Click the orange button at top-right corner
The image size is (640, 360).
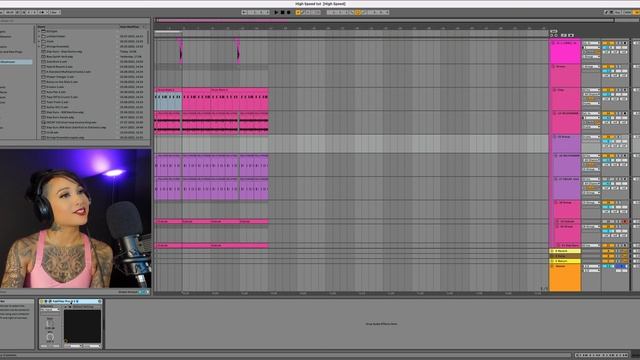[x=636, y=13]
